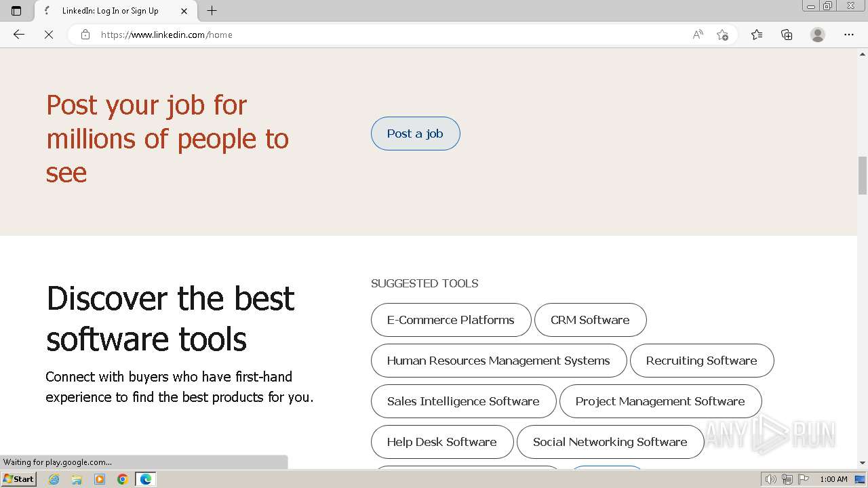Click the 'Connect with buyers' description

coord(180,387)
